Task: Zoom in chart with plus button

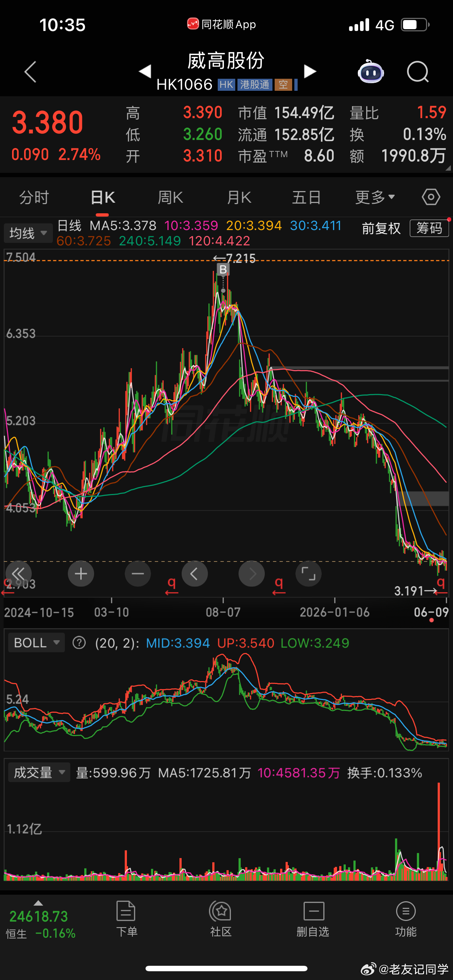Action: [x=81, y=574]
